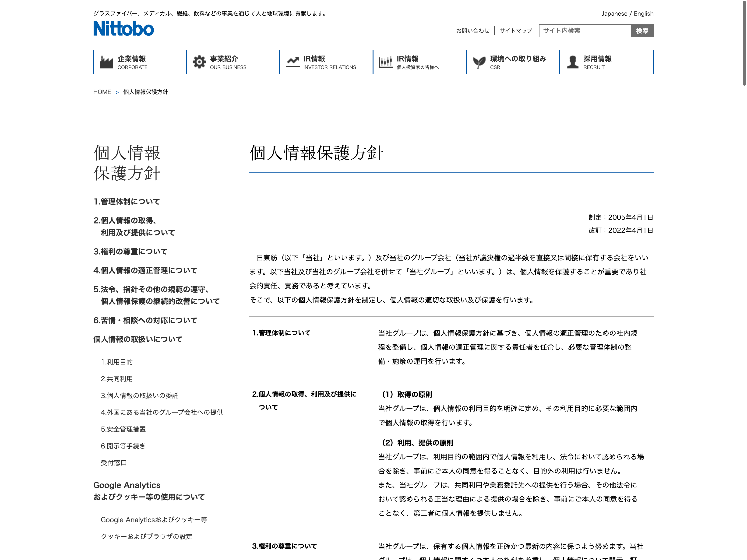Switch language to English
The width and height of the screenshot is (747, 560).
point(643,14)
